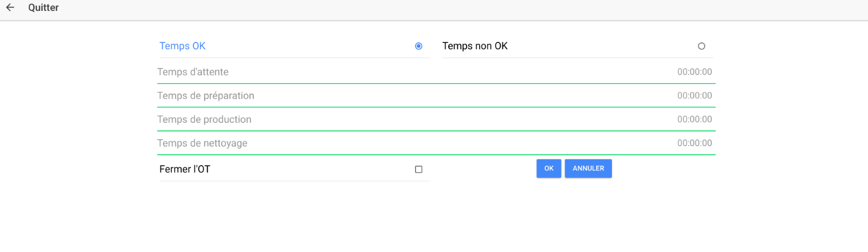Click the back arrow icon
Screen dimensions: 868x252
click(x=10, y=8)
